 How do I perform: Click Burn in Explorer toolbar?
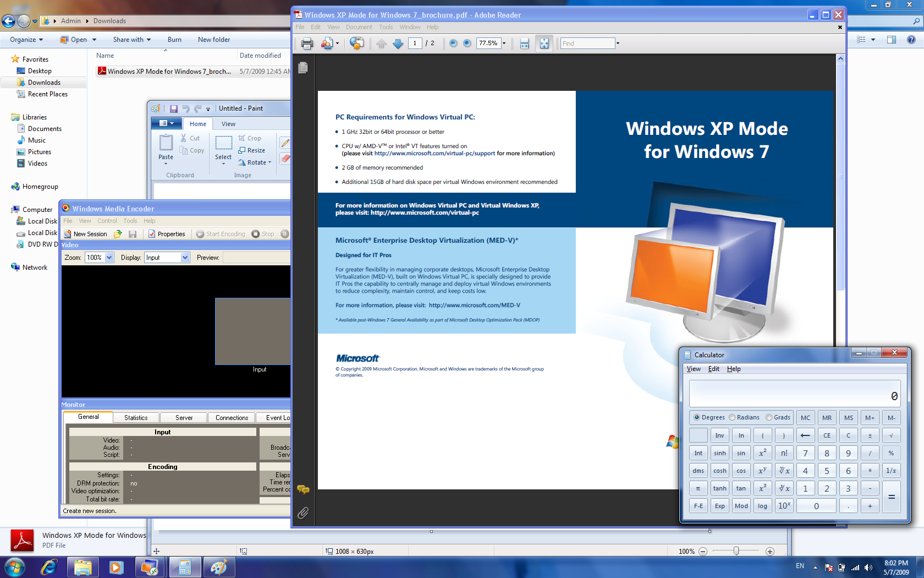174,40
